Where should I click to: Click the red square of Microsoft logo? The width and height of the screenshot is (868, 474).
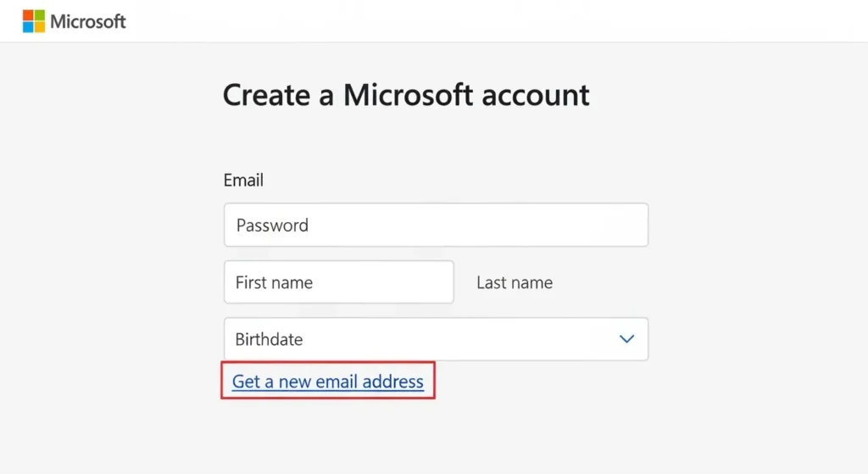click(x=28, y=15)
